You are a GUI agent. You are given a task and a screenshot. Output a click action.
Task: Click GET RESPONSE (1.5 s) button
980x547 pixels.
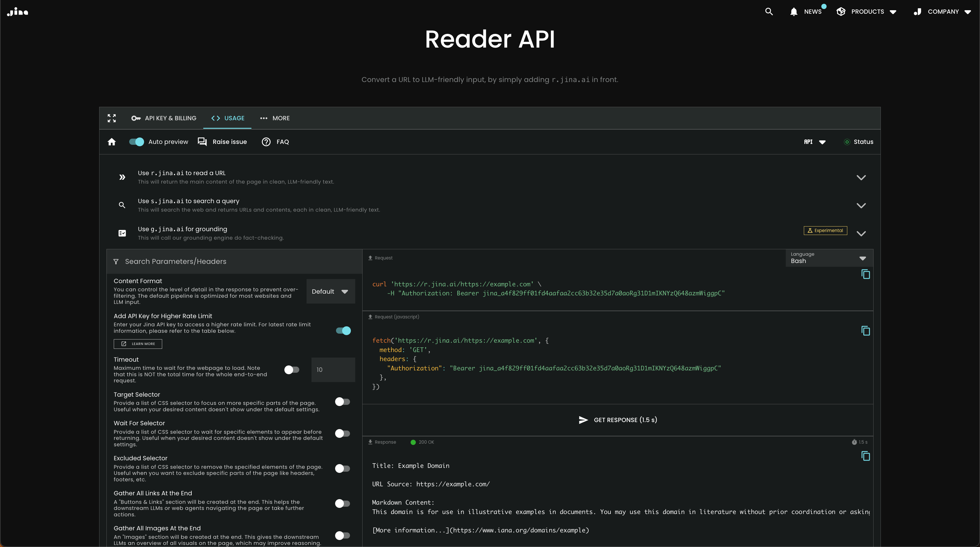point(618,420)
